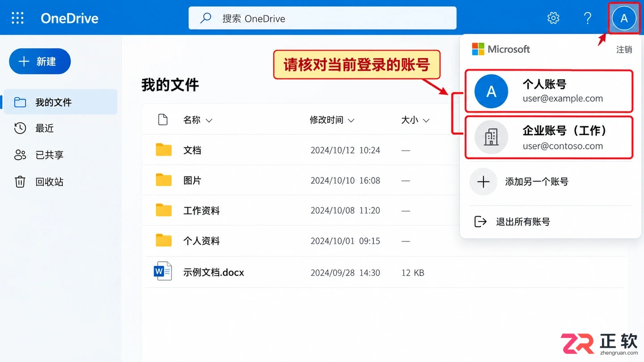The image size is (644, 362).
Task: Click the 个人资料 folder icon
Action: pos(164,240)
